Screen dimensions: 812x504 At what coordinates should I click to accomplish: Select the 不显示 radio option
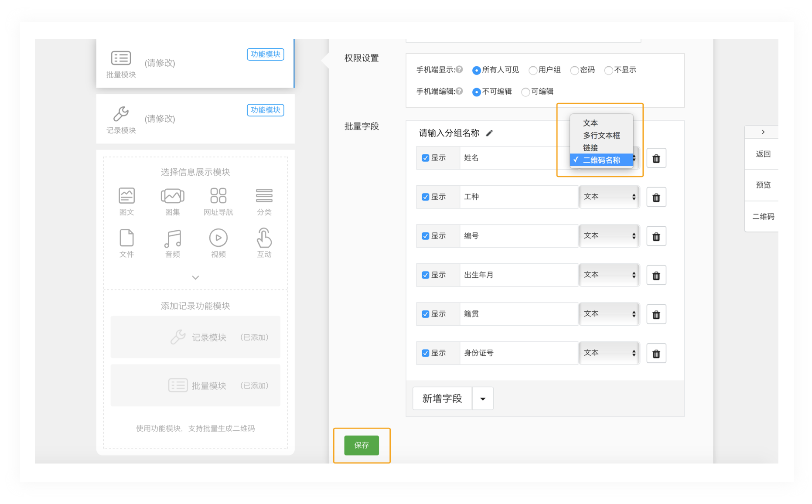pyautogui.click(x=609, y=70)
